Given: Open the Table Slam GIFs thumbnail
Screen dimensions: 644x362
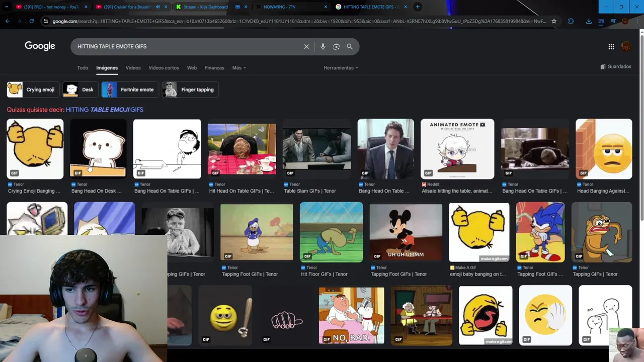Looking at the screenshot, I should pyautogui.click(x=317, y=149).
